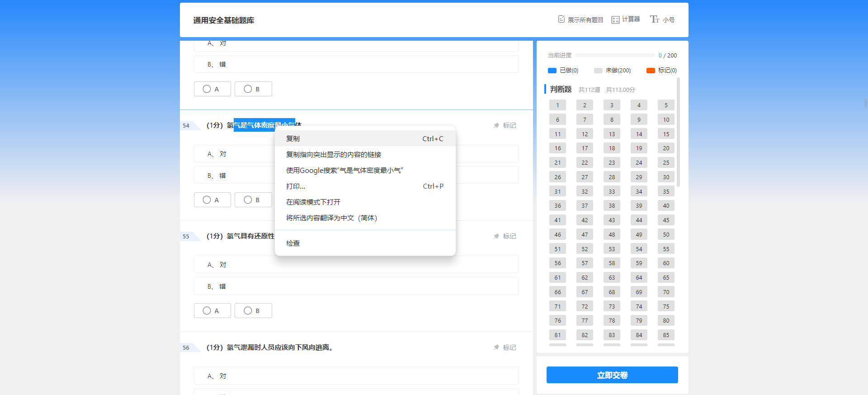Click the orange marked-questions legend swatch
The height and width of the screenshot is (395, 868).
coord(651,71)
